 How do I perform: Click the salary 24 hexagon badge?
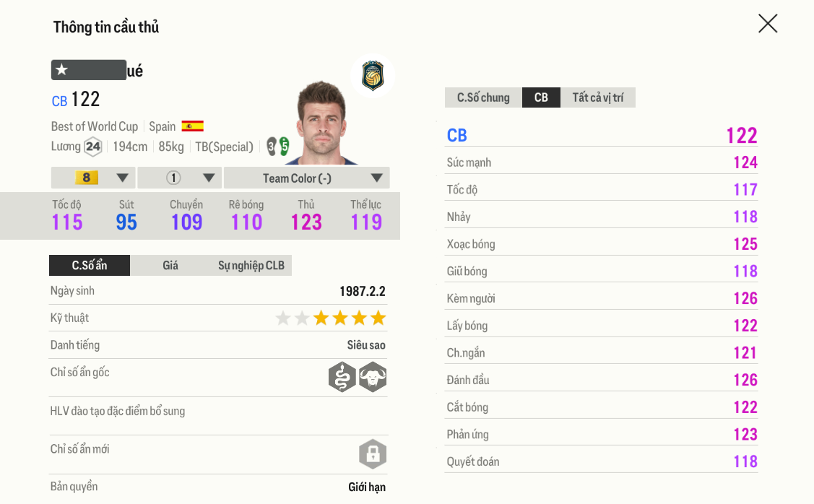(x=92, y=147)
